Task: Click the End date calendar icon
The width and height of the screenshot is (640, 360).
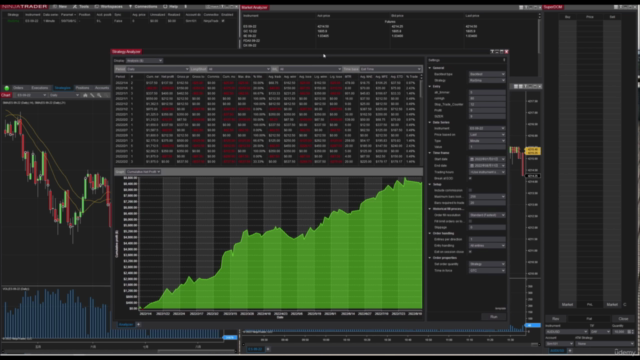Action: point(472,166)
